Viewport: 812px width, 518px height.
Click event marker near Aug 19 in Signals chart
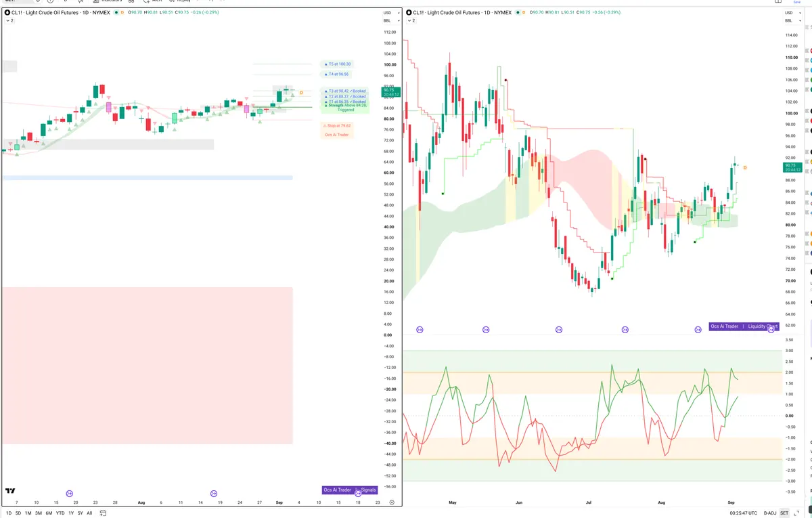(x=214, y=494)
